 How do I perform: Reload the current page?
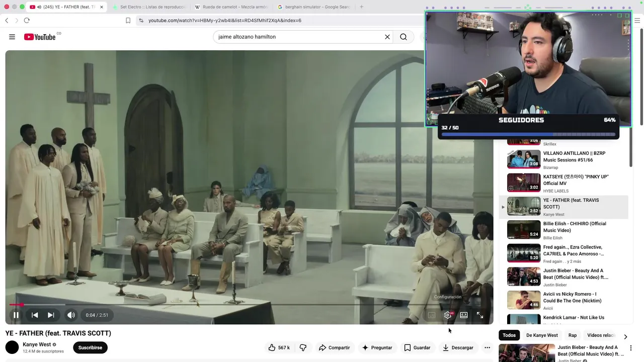click(27, 21)
